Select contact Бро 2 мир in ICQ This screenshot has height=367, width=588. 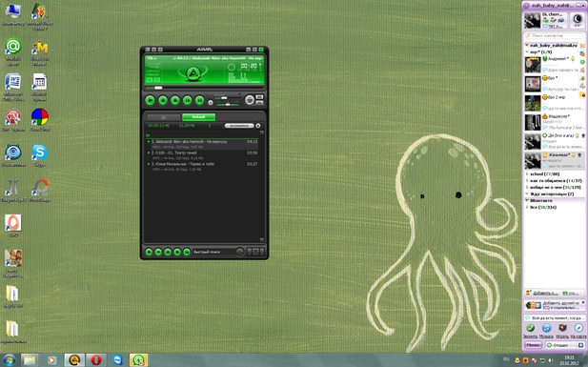[555, 103]
